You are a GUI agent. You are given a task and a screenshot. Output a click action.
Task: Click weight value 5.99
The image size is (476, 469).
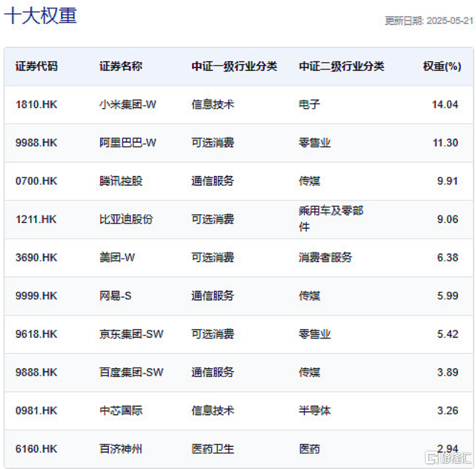click(447, 296)
